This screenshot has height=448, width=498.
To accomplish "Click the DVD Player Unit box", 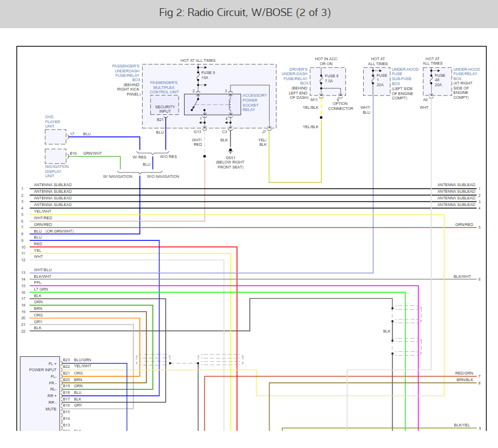I will pyautogui.click(x=55, y=136).
